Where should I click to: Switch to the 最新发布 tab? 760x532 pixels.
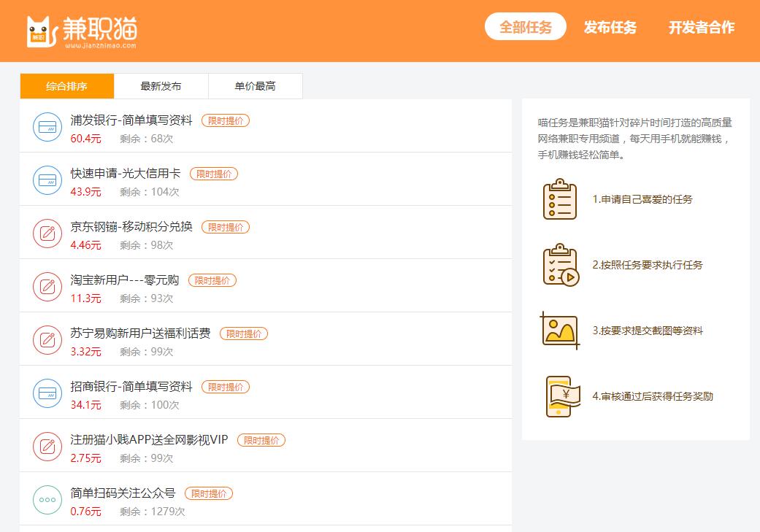pyautogui.click(x=161, y=86)
